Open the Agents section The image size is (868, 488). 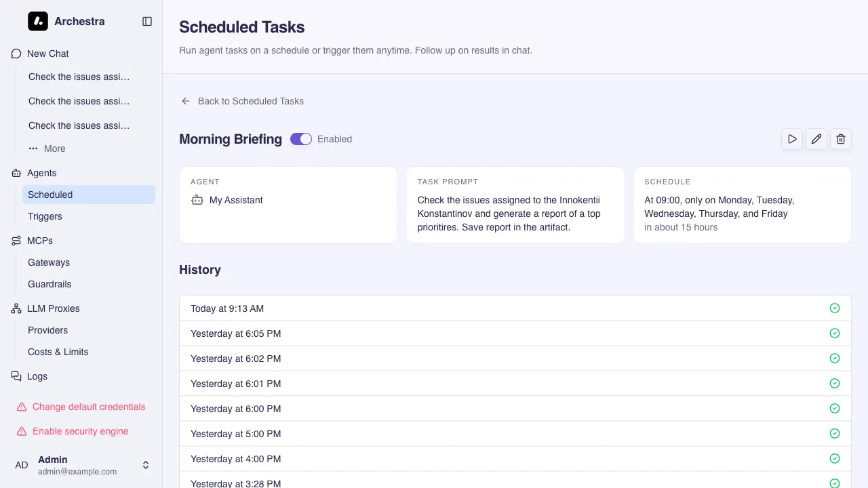tap(41, 173)
